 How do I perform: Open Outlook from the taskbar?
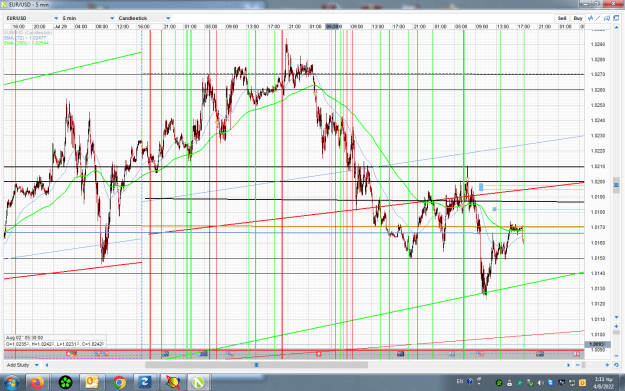pos(92,383)
